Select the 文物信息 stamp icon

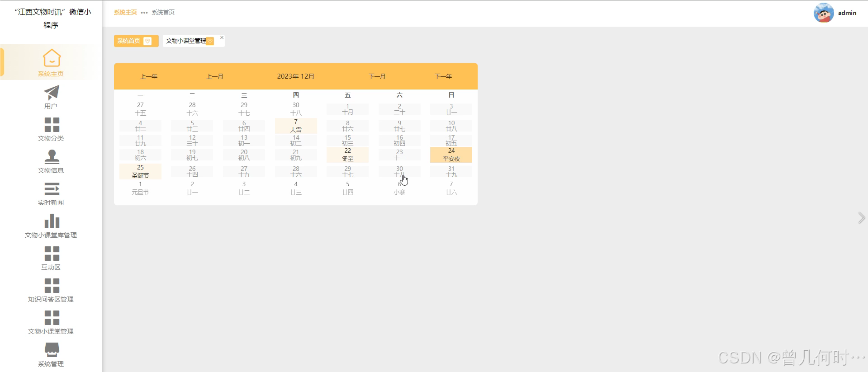pyautogui.click(x=52, y=156)
